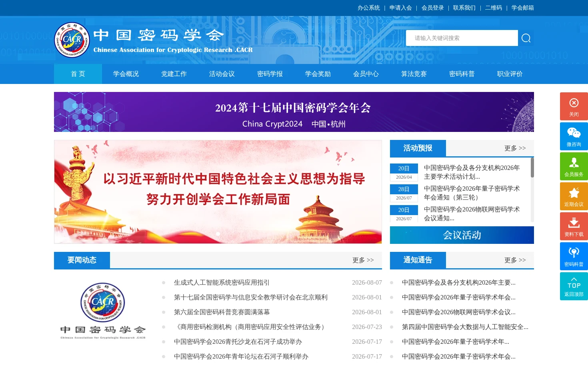The image size is (588, 369).
Task: Click the keyword search input field
Action: (x=462, y=38)
